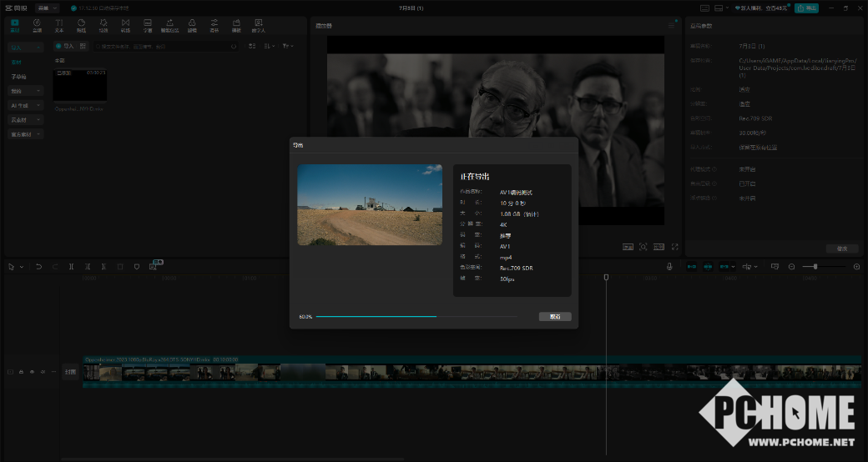868x462 pixels.
Task: Open the 贴纸 stickers tab
Action: [82, 26]
